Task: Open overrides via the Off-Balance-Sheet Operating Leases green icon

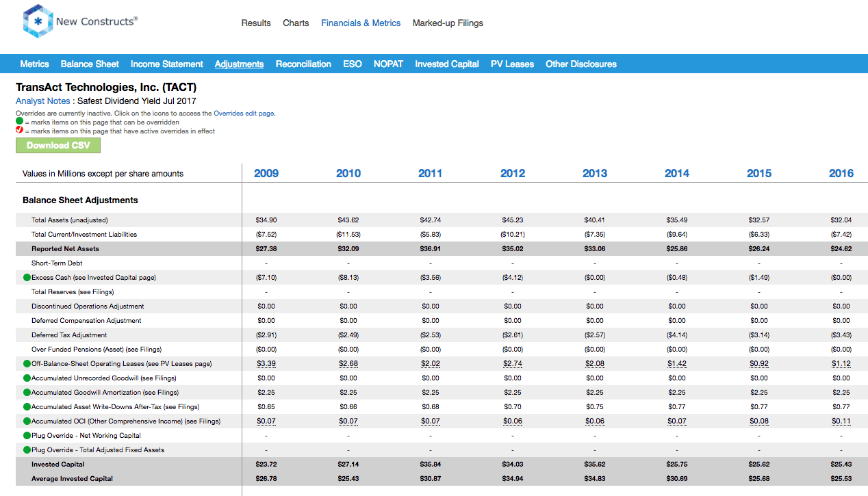Action: [27, 364]
